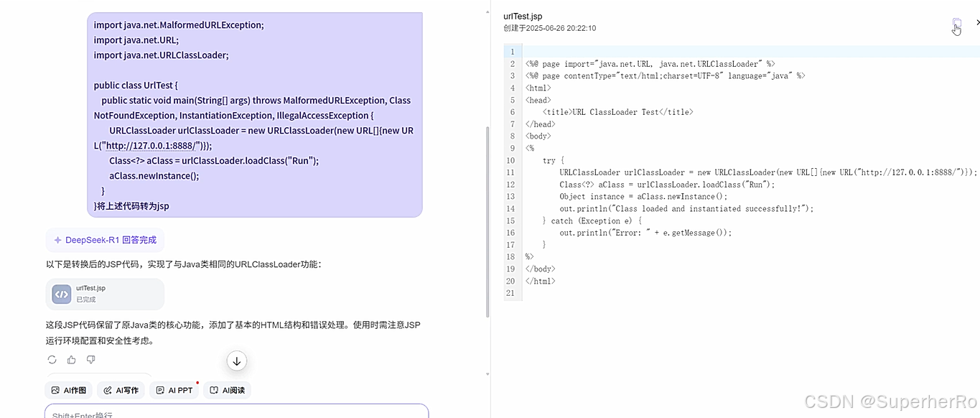Click line number 21 in the code gutter
This screenshot has width=980, height=418.
[510, 294]
